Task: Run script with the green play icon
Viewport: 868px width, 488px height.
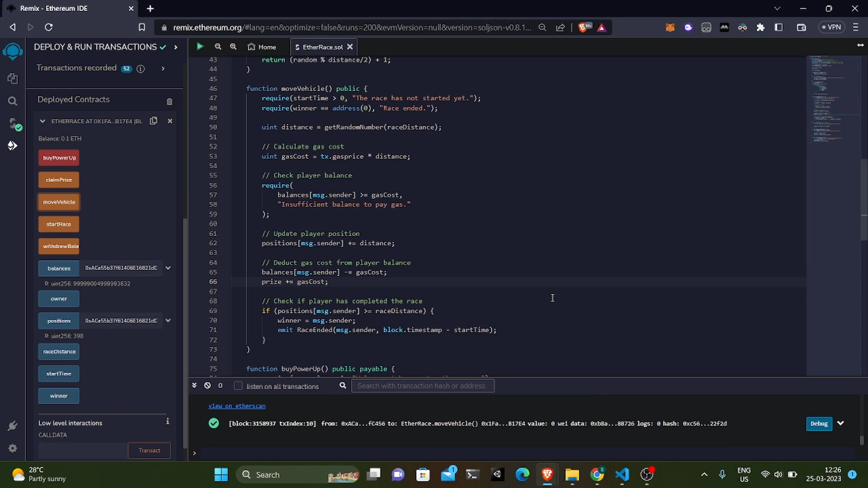Action: pos(200,46)
